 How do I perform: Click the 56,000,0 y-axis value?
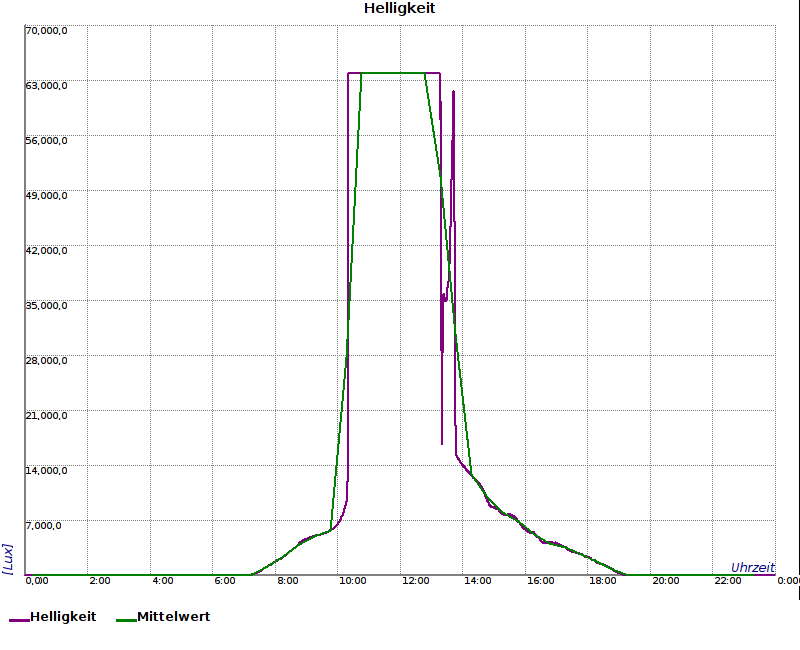[x=46, y=141]
